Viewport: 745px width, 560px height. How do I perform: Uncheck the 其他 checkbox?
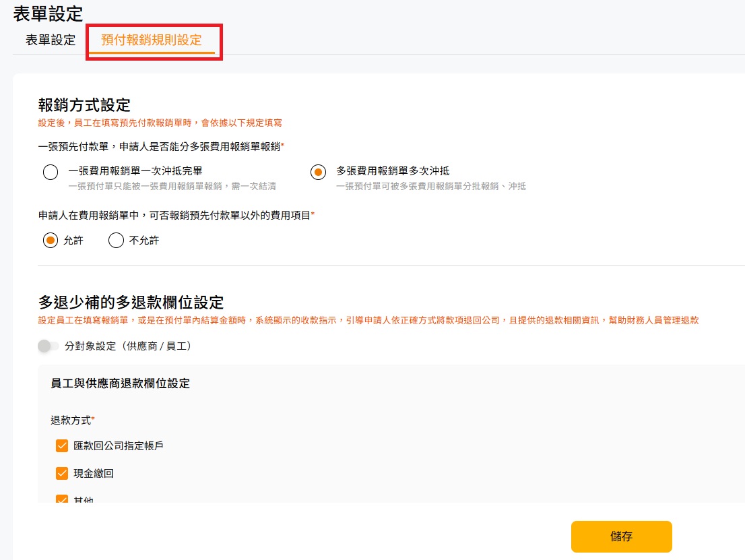[x=62, y=499]
